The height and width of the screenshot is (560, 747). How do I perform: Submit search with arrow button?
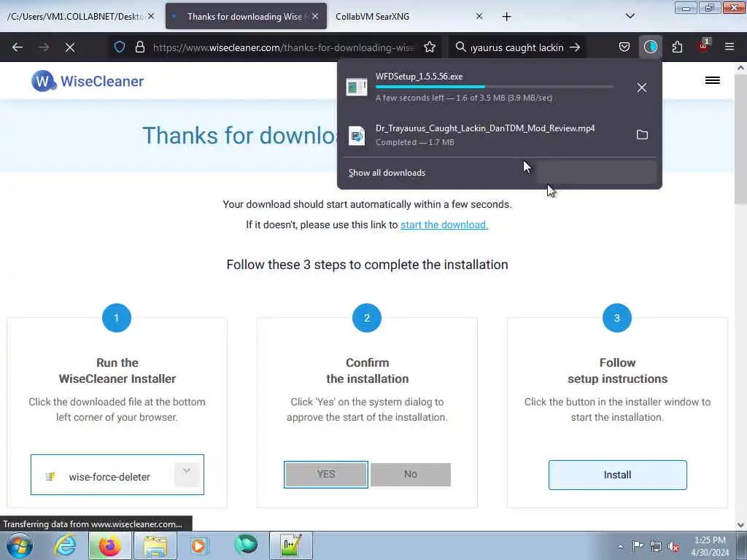coord(575,47)
